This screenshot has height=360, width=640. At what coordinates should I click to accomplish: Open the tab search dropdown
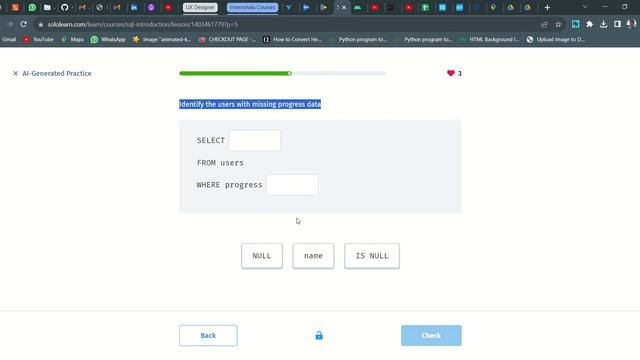[584, 7]
